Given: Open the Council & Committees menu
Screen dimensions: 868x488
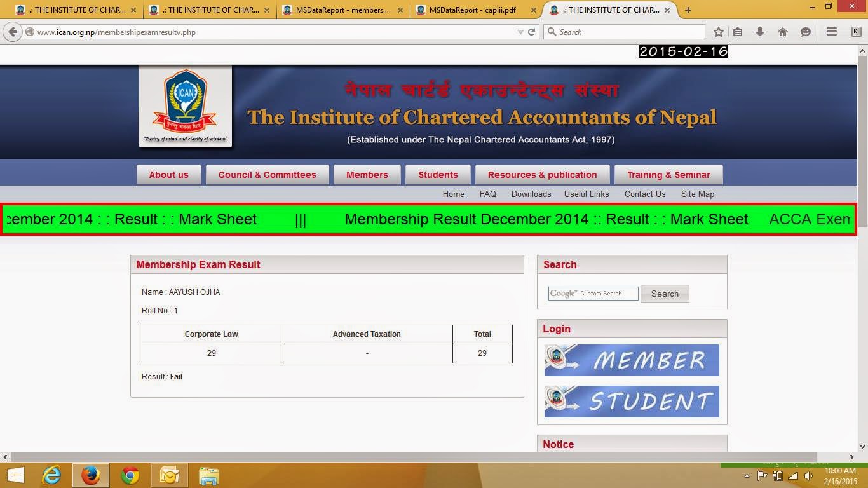Looking at the screenshot, I should point(267,175).
